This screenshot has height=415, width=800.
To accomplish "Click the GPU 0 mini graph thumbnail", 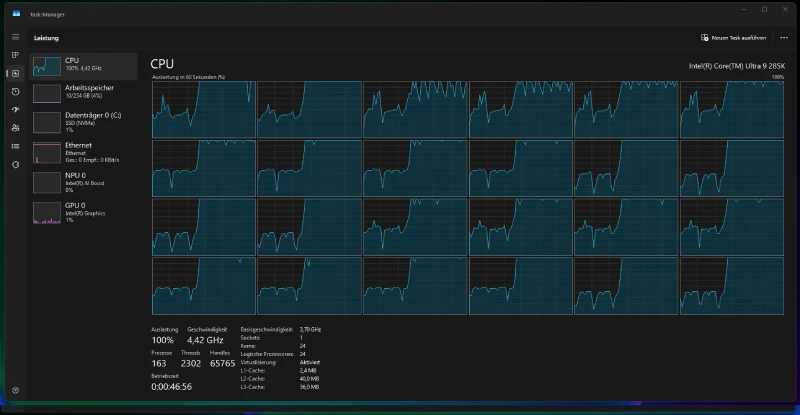I will (x=47, y=213).
